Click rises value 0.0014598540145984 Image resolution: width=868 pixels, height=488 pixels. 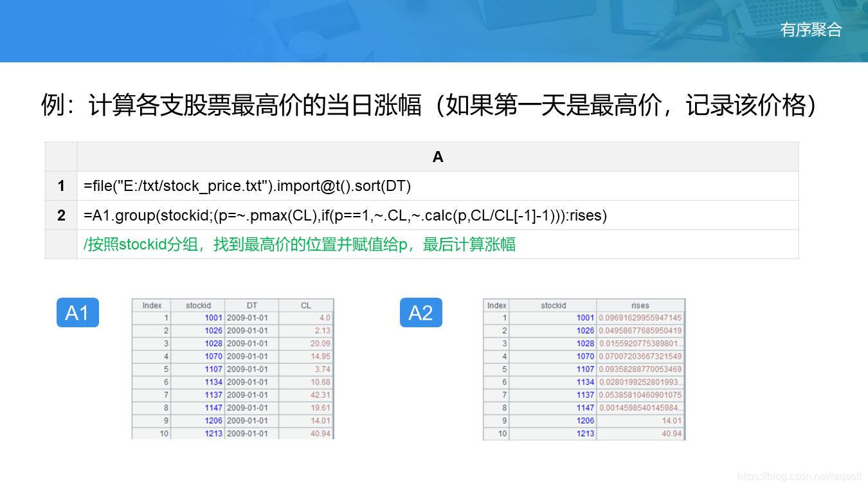[x=640, y=408]
